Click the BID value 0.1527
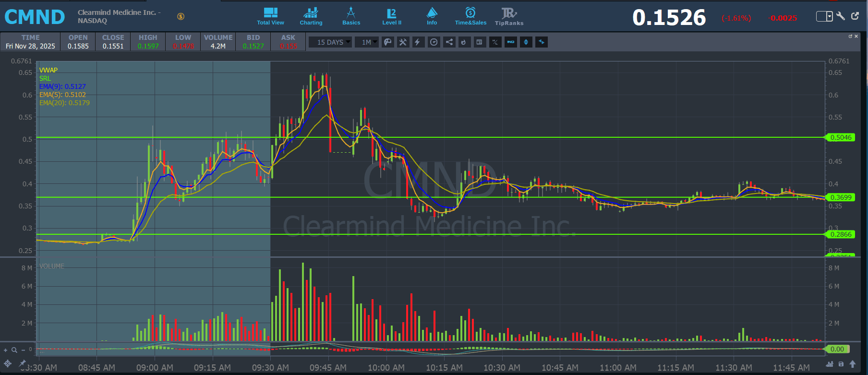This screenshot has width=868, height=375. click(x=253, y=46)
